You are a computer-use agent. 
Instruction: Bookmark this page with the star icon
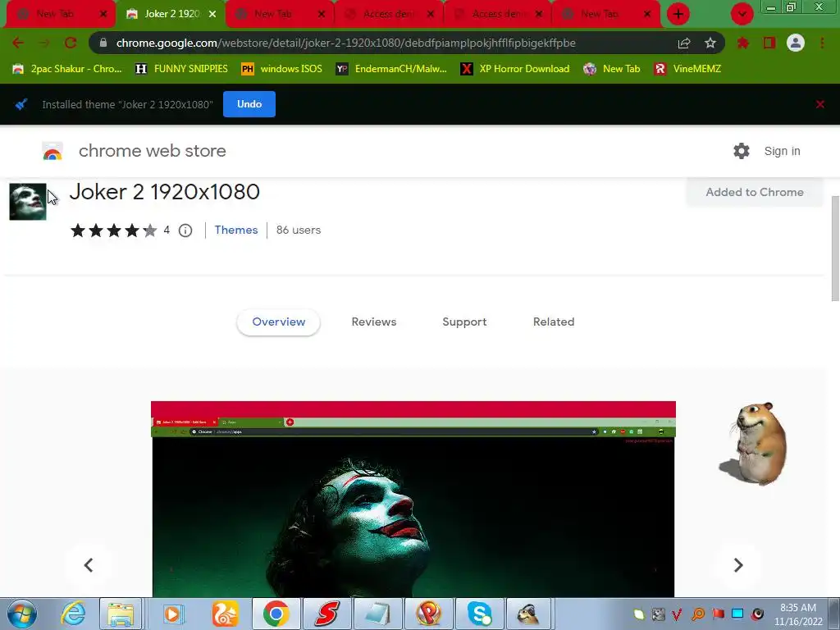[x=710, y=43]
